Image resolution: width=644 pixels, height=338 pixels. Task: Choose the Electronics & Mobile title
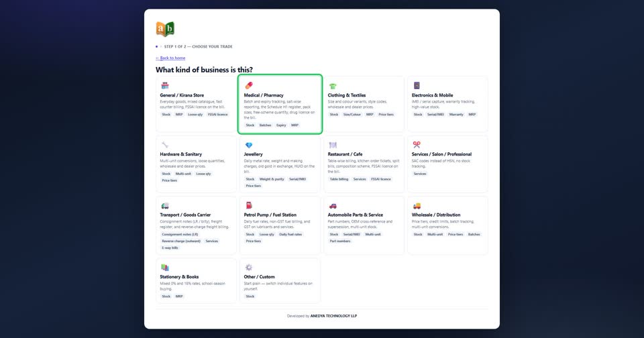(x=433, y=95)
